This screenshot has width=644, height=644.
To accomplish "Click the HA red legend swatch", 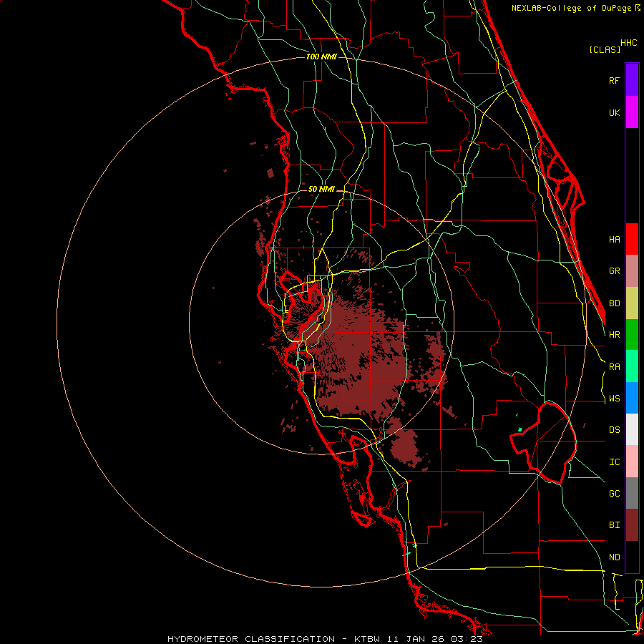I will pos(632,239).
